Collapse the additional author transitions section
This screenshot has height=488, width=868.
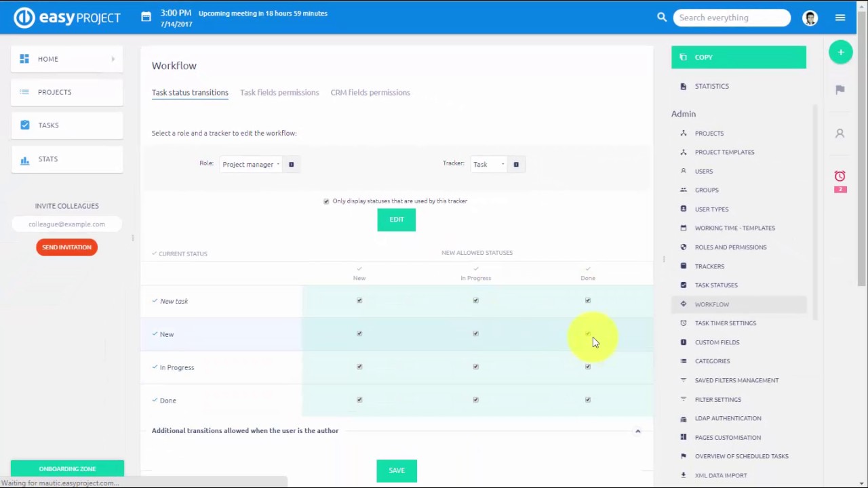click(637, 431)
